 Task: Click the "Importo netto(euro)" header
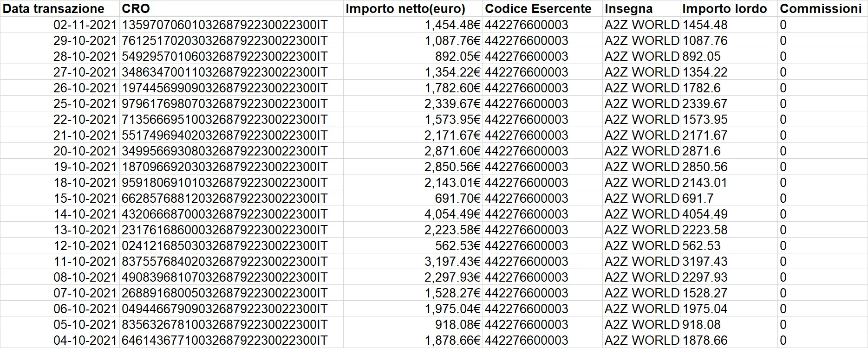pos(405,9)
